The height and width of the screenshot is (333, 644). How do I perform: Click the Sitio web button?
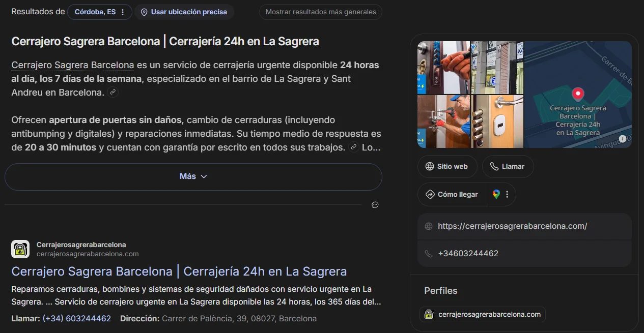pos(447,167)
